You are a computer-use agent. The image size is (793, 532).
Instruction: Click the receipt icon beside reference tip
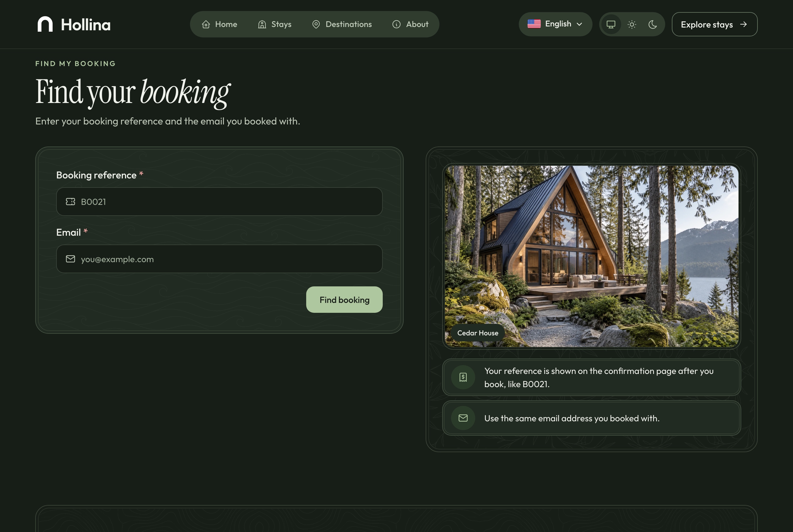463,377
